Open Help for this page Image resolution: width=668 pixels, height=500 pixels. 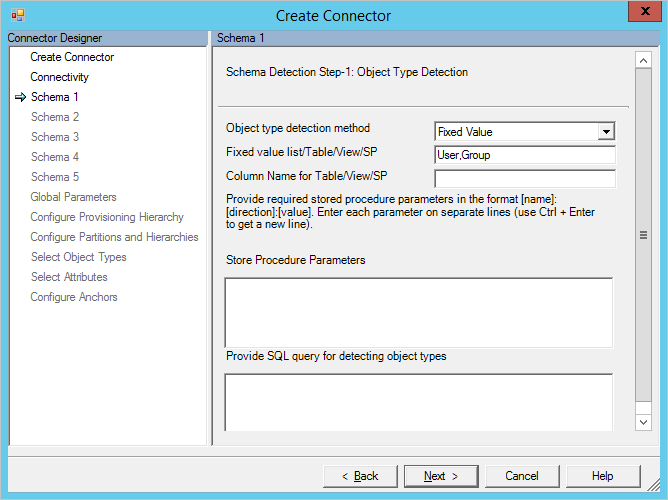tap(603, 476)
